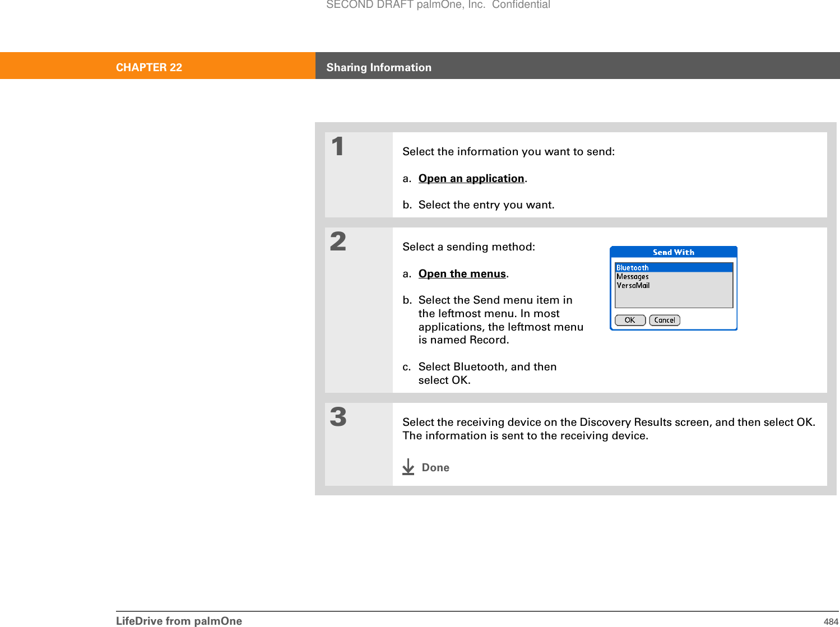Click 'Select a sending method' text

coord(468,247)
